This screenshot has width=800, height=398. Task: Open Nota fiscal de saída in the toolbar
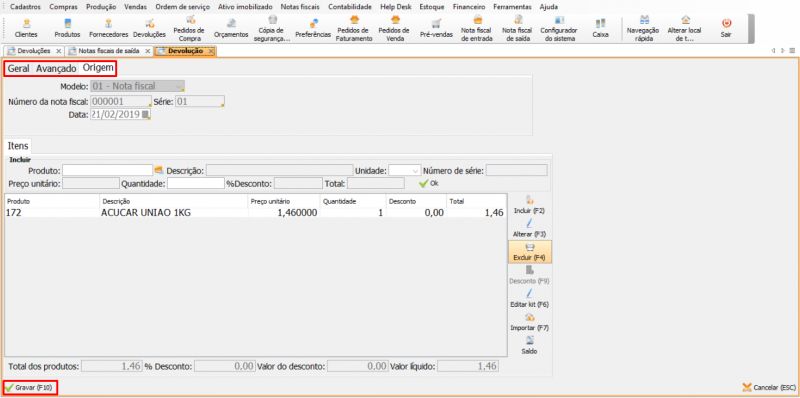point(518,29)
